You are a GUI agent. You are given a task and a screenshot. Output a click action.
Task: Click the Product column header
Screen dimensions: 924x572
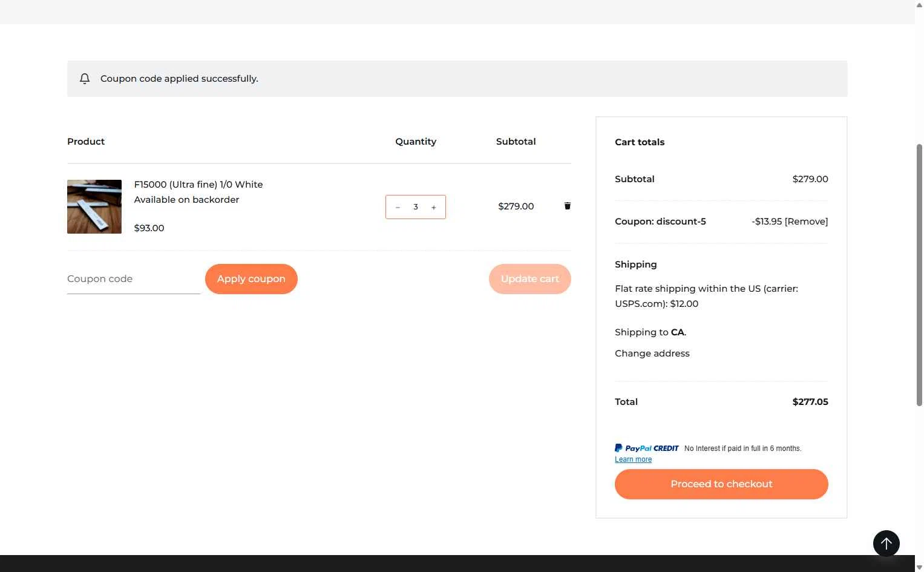(x=86, y=142)
